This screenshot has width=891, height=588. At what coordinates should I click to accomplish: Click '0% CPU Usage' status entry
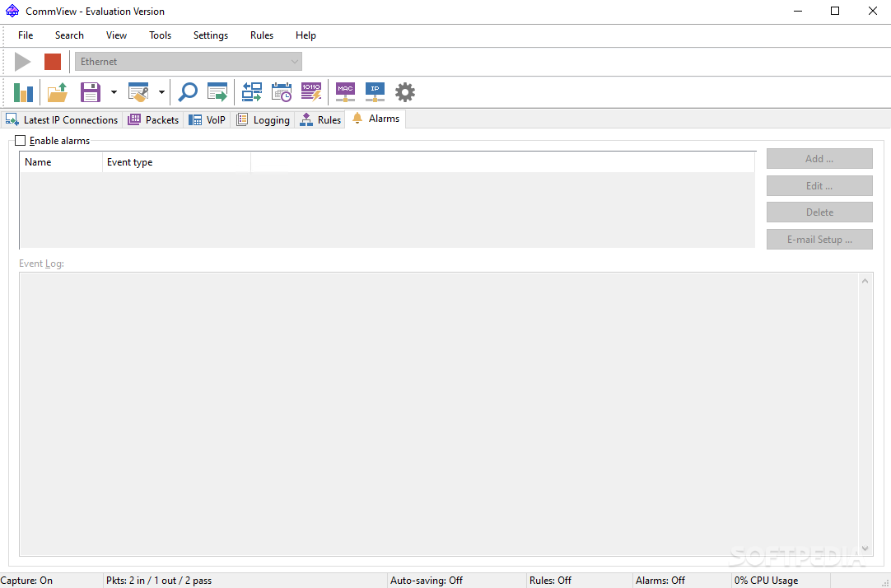[766, 581]
